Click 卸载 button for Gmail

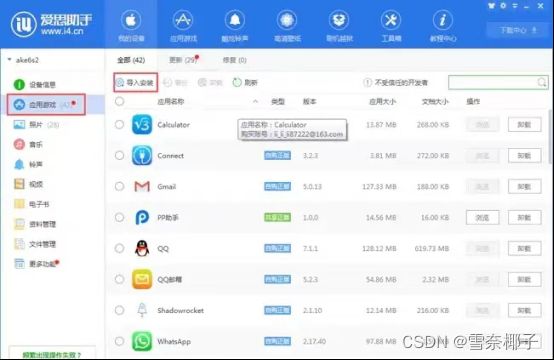[x=525, y=187]
